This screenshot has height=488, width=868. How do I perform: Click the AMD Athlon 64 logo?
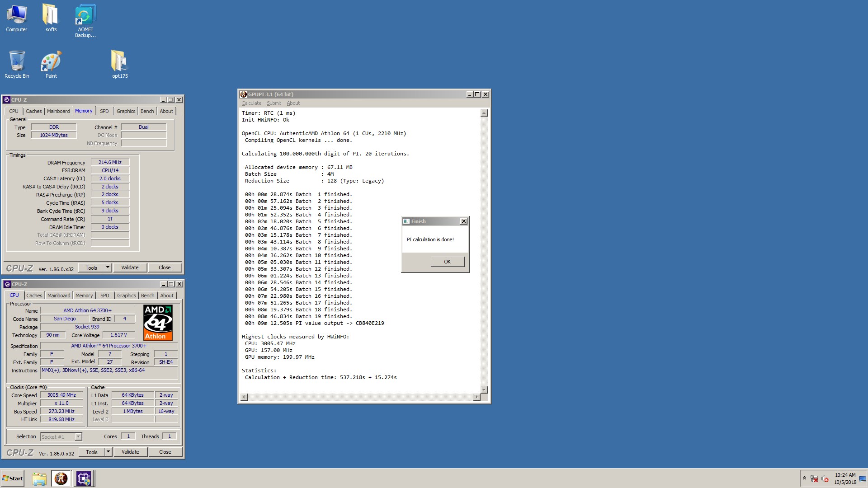click(158, 323)
